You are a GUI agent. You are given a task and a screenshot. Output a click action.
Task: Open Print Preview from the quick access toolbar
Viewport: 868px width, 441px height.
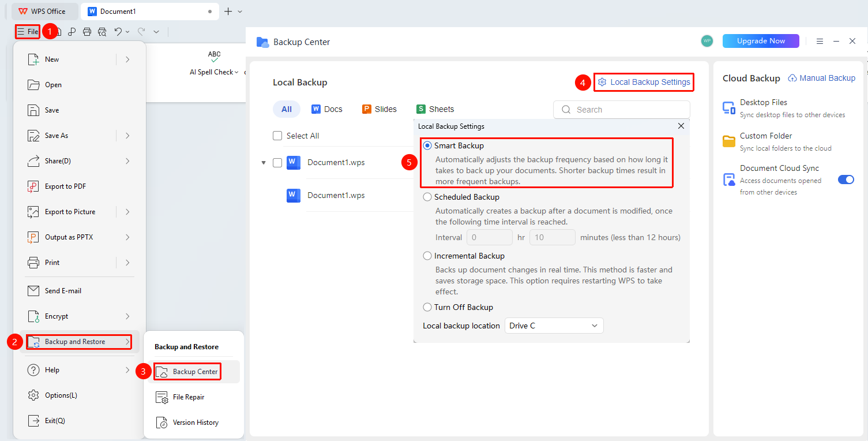(x=102, y=32)
